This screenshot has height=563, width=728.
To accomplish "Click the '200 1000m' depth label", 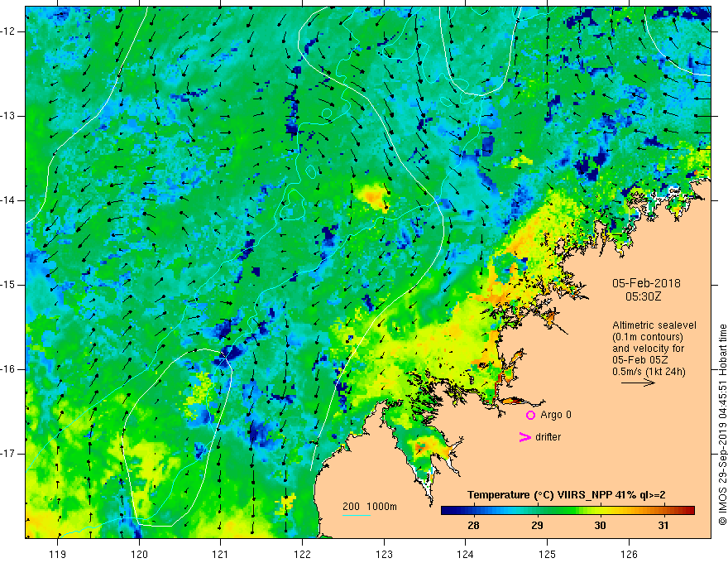I will click(x=370, y=507).
